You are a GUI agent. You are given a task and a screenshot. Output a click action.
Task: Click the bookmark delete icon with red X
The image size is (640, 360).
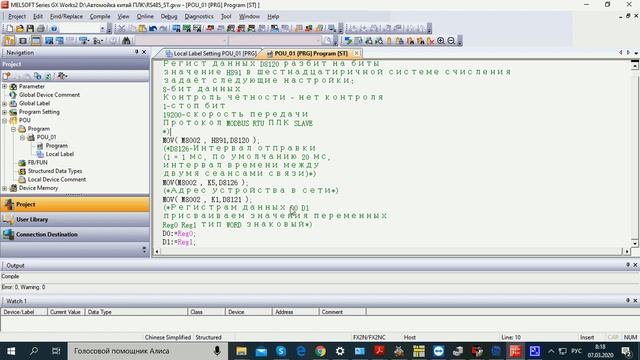point(430,41)
